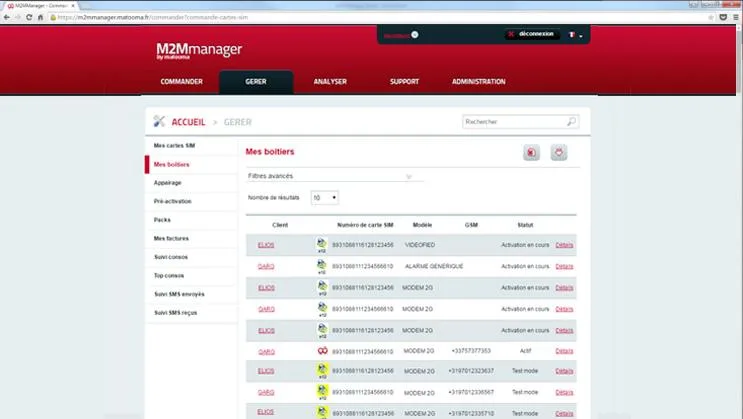Click the red SIM icon in the Actif row

click(322, 351)
